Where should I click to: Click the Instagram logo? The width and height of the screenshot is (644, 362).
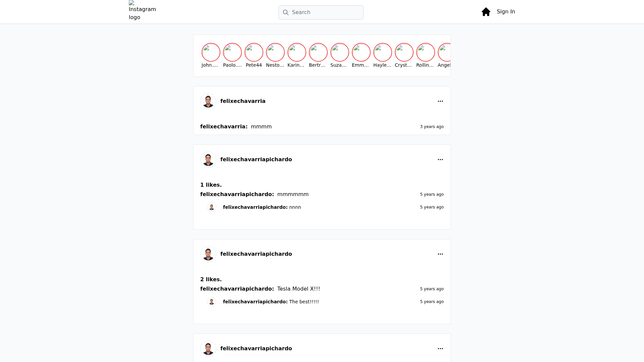142,10
